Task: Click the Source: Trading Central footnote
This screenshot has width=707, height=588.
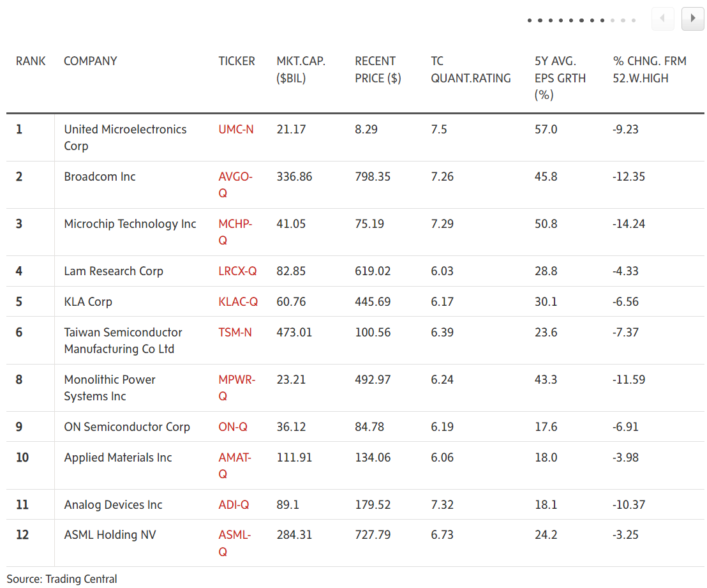Action: (62, 579)
